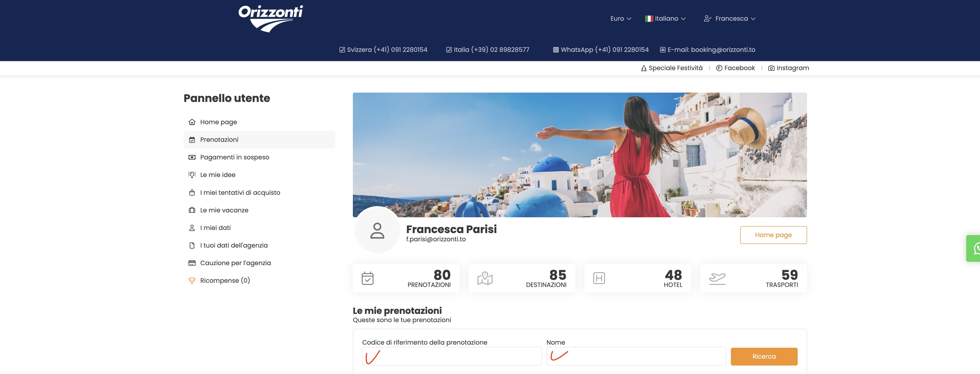Open the Facebook link

(x=735, y=68)
